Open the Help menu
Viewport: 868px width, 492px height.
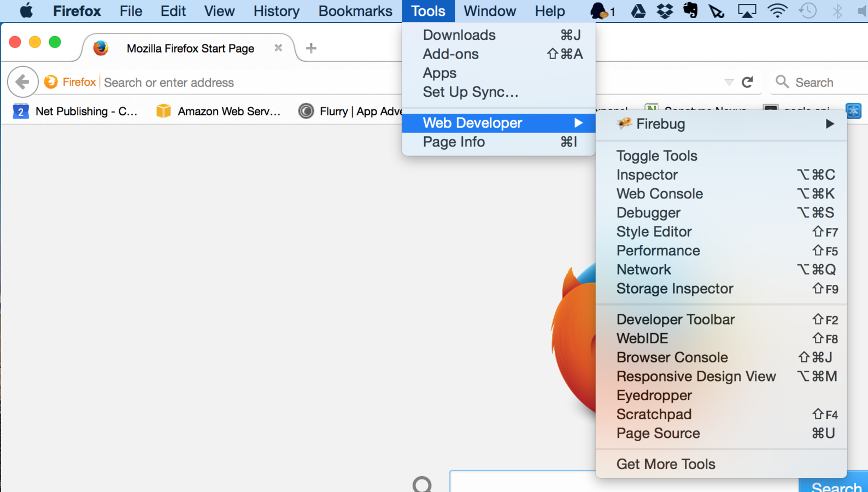pos(549,11)
